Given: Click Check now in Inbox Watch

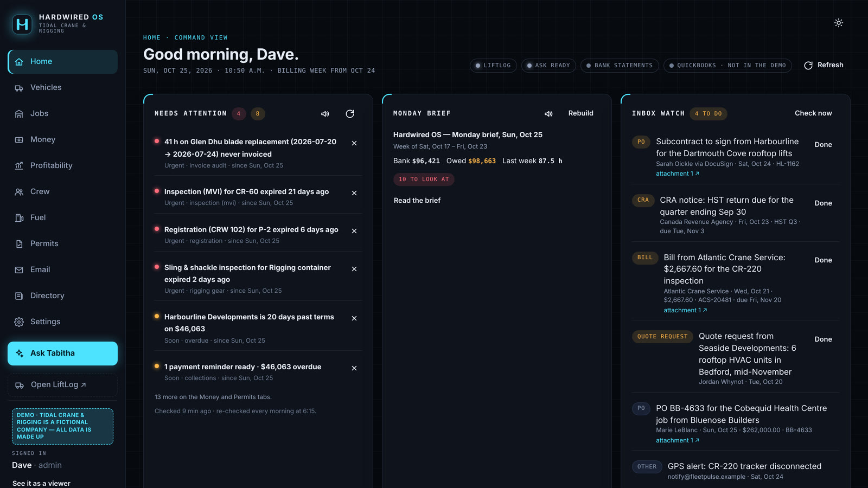Looking at the screenshot, I should (813, 113).
